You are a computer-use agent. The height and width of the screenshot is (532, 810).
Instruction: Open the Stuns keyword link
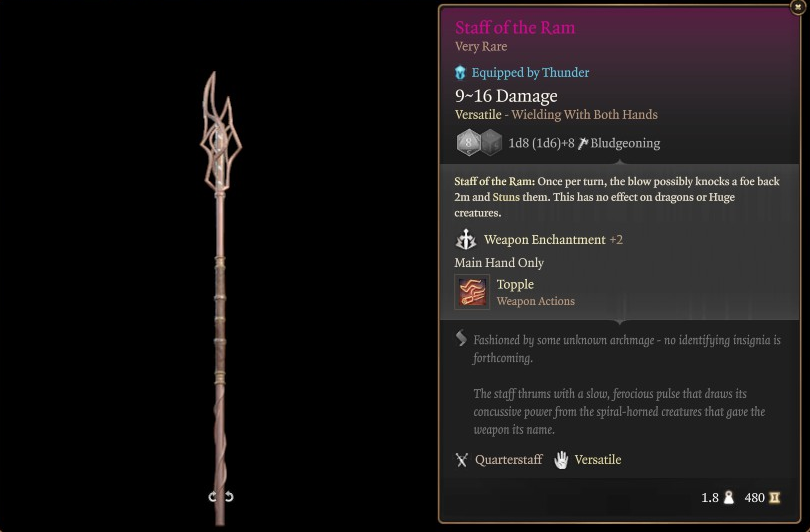point(506,197)
